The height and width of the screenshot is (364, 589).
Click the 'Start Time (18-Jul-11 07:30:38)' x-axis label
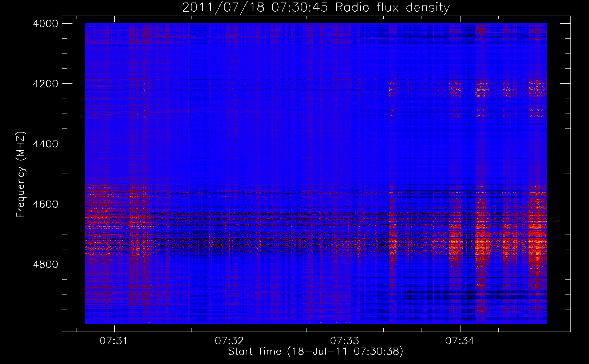[x=316, y=352]
